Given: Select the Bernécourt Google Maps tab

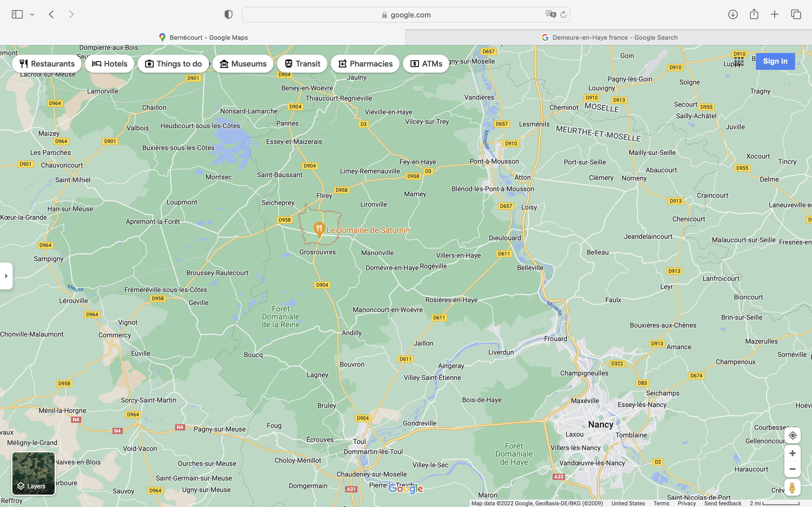Looking at the screenshot, I should pos(203,37).
